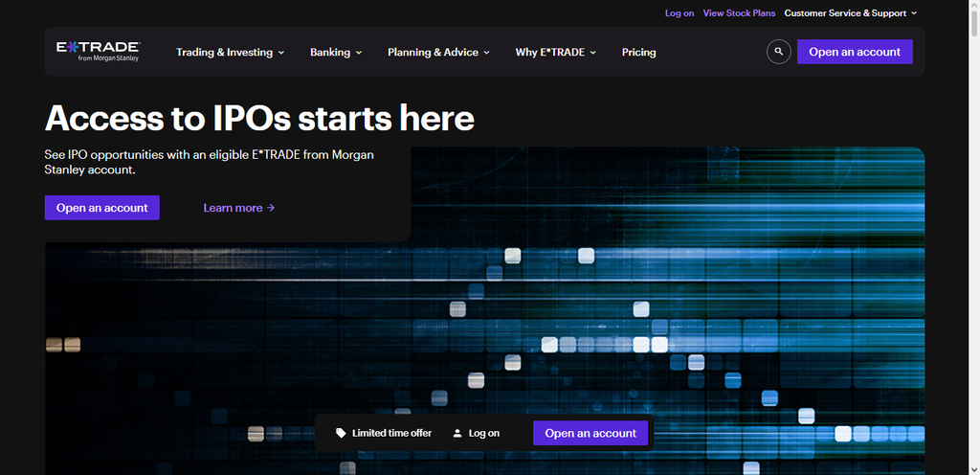
Task: Click Open an account below IPO text
Action: [x=101, y=208]
